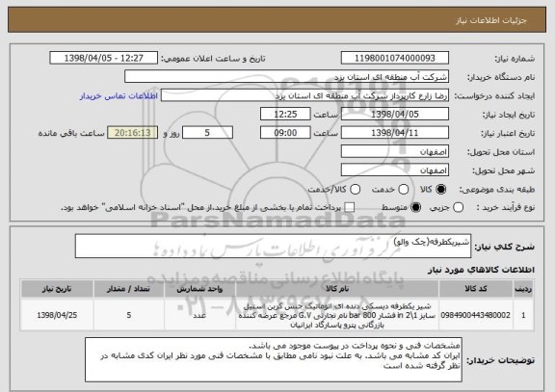Open the buyer contact information link
Image resolution: width=555 pixels, height=392 pixels.
tap(119, 96)
